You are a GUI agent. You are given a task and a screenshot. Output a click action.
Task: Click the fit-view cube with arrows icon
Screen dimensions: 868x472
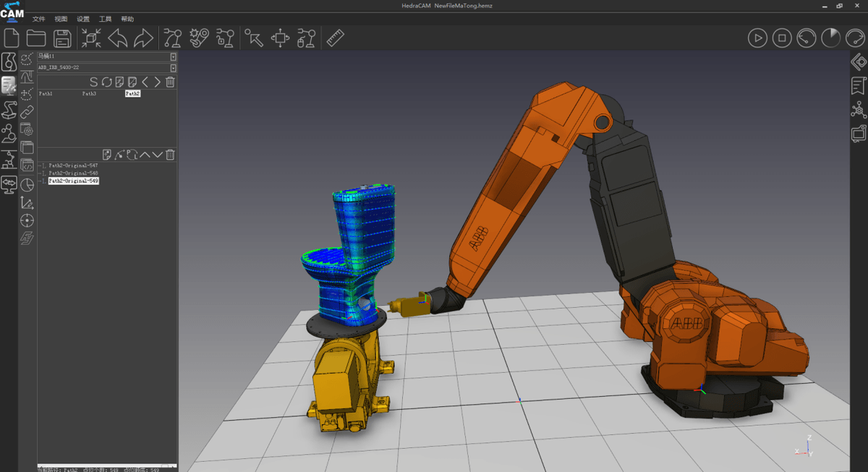point(92,38)
